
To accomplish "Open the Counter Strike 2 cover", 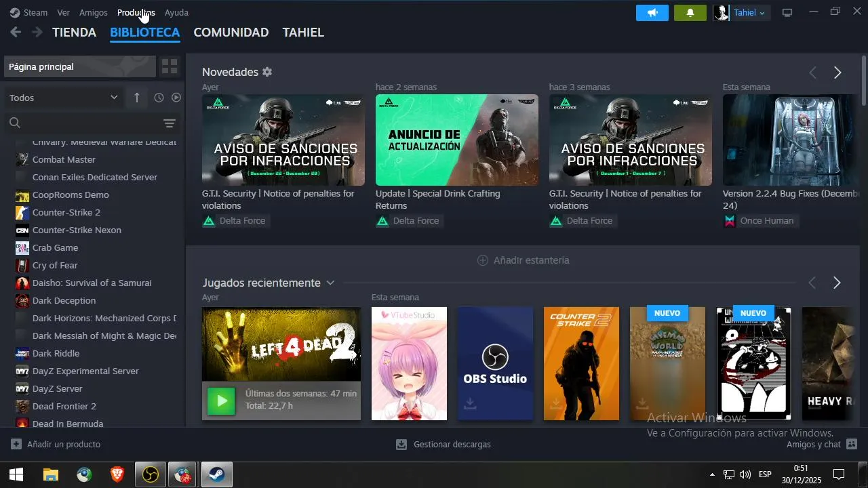I will click(x=581, y=363).
